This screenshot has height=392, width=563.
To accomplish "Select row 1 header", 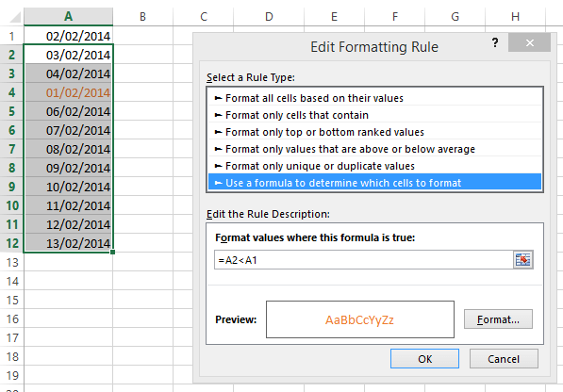I will (x=12, y=36).
